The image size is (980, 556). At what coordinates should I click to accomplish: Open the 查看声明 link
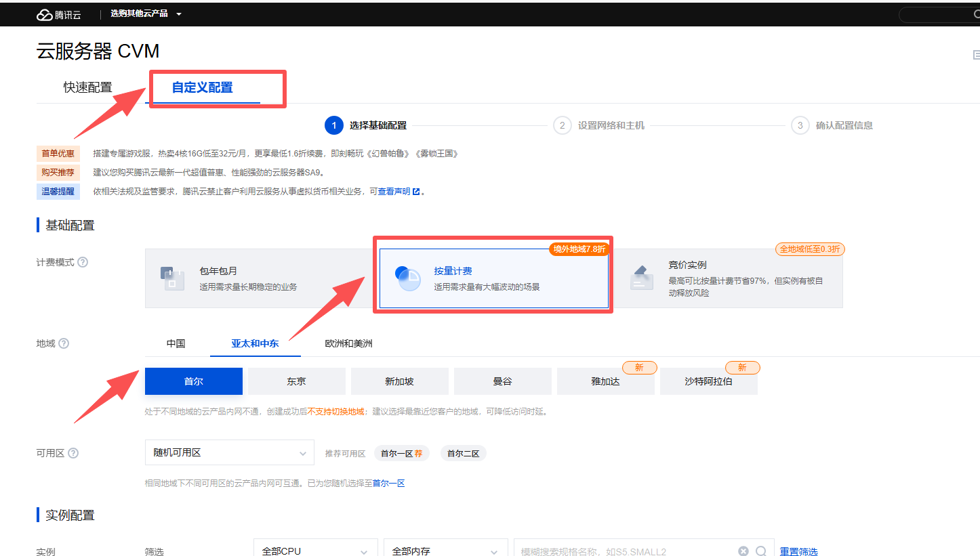[394, 192]
